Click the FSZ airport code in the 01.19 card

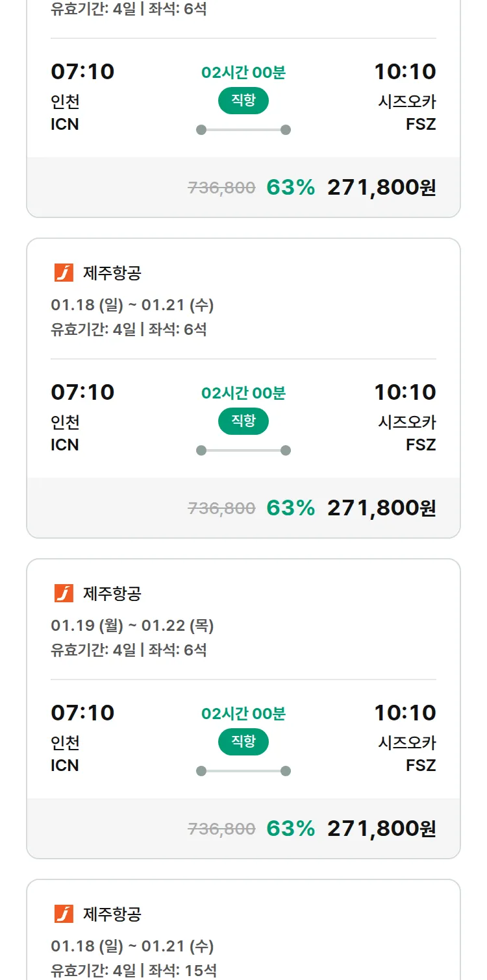pos(421,765)
